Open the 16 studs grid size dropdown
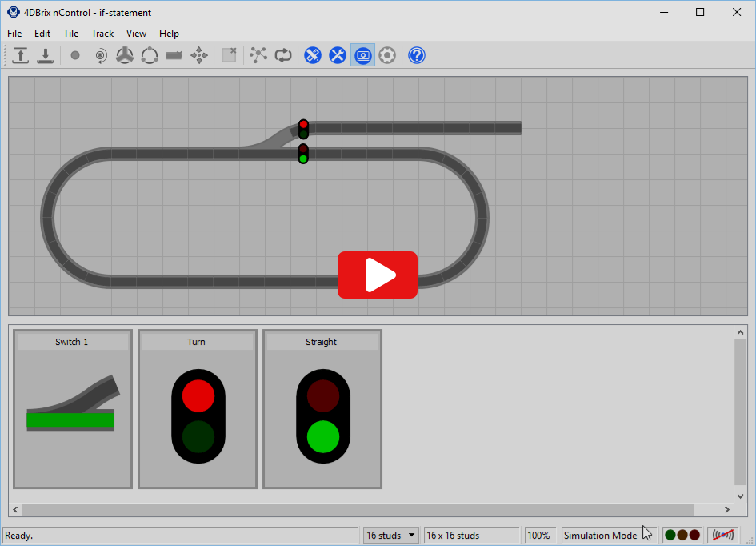Screen dimensions: 756x546 click(390, 536)
